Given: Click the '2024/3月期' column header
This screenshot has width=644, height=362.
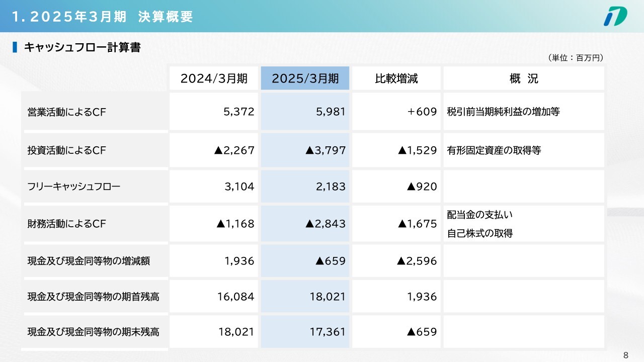Looking at the screenshot, I should tap(214, 78).
